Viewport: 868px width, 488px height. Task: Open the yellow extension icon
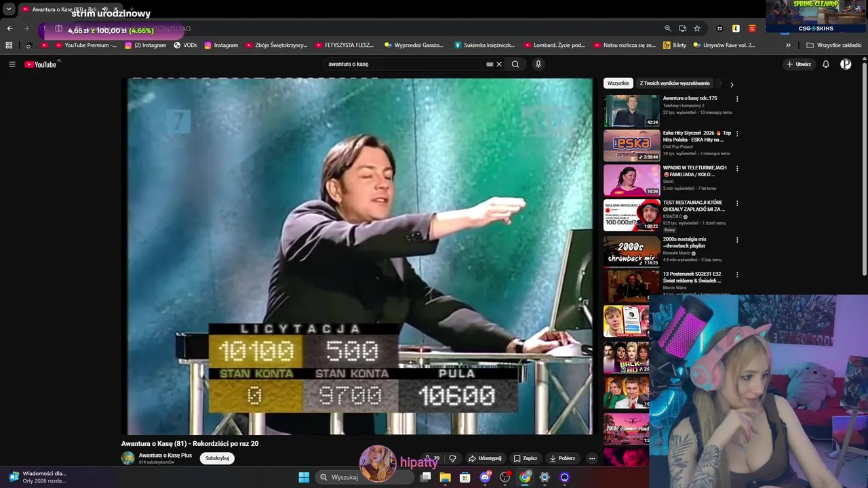click(736, 28)
